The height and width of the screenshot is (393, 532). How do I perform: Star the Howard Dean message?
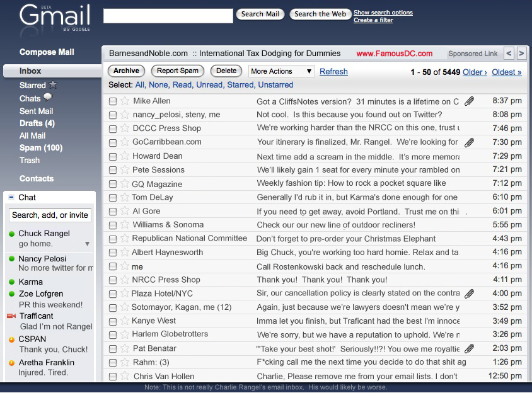tap(125, 156)
